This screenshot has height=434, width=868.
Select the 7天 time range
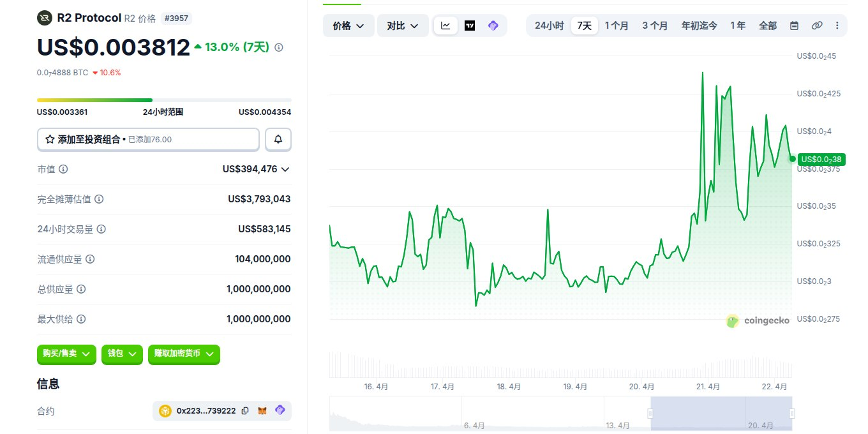(585, 26)
